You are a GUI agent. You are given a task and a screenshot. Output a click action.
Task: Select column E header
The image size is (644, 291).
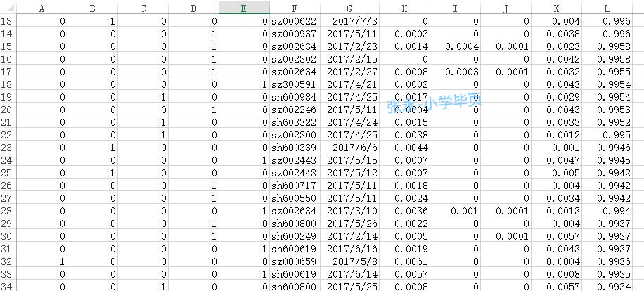(x=245, y=8)
